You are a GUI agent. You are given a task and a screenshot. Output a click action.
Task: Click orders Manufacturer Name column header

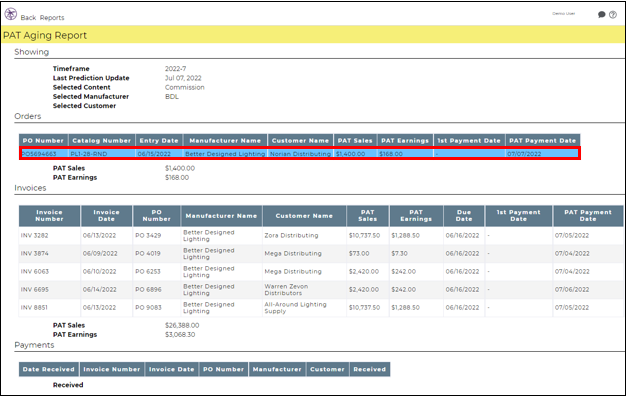click(225, 140)
